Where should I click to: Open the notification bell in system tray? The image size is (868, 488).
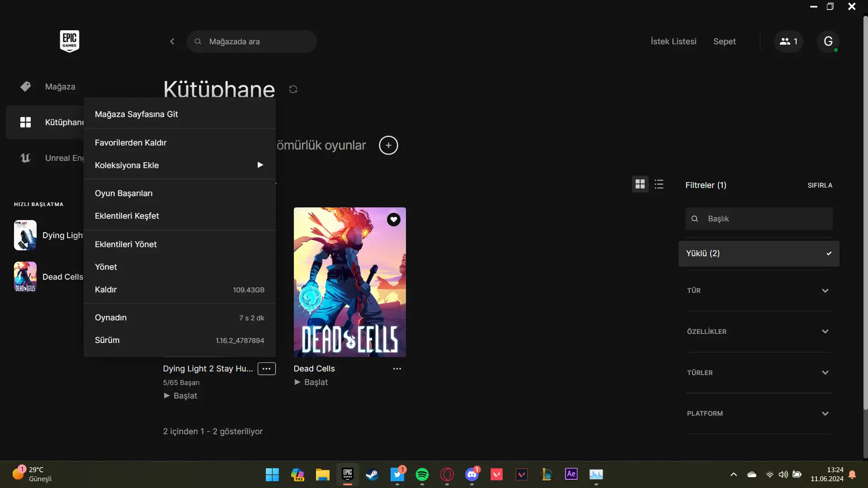coord(852,474)
